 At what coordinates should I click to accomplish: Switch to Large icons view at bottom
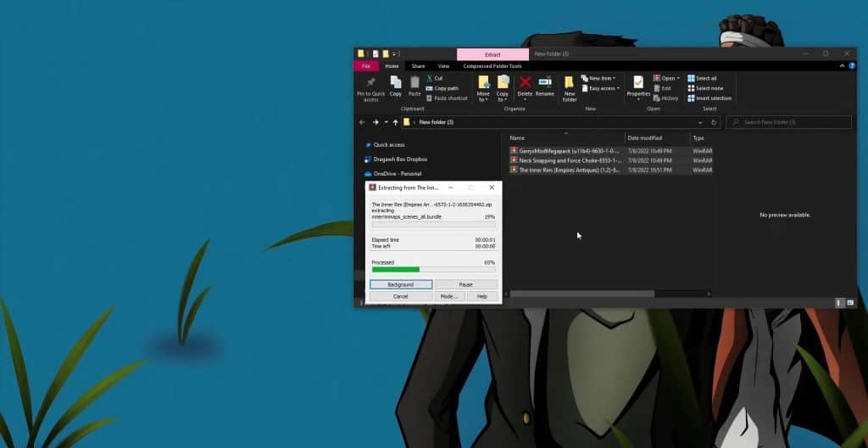point(850,303)
